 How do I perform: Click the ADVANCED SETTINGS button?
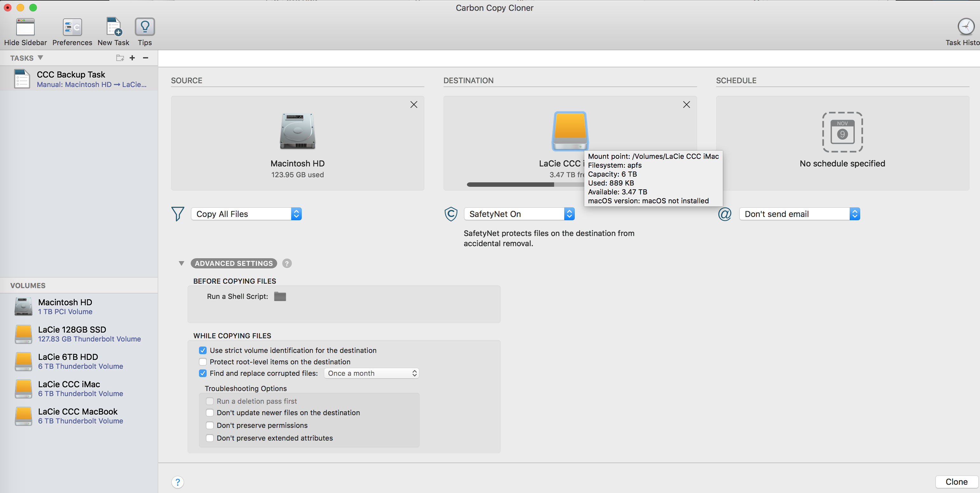pos(234,263)
